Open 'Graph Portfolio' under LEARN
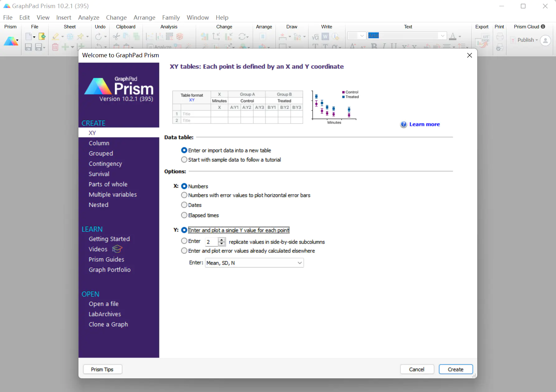This screenshot has height=392, width=556. click(110, 270)
